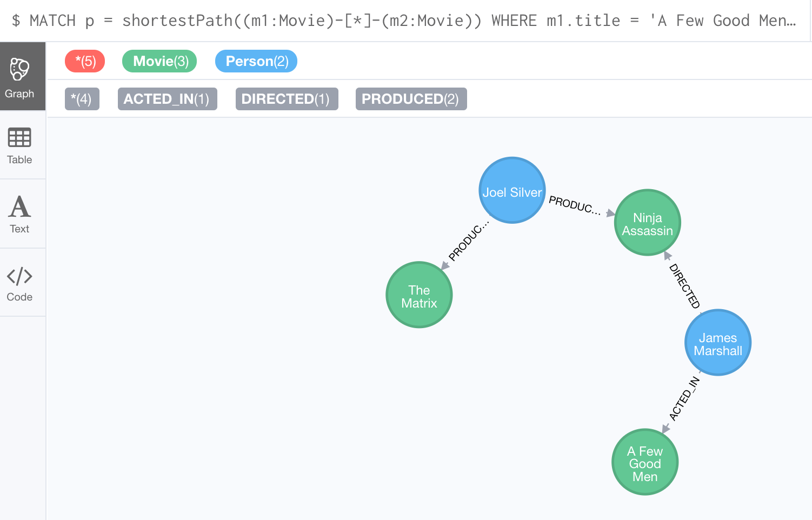The width and height of the screenshot is (812, 520).
Task: Click the A Few Good Men node
Action: coord(645,462)
